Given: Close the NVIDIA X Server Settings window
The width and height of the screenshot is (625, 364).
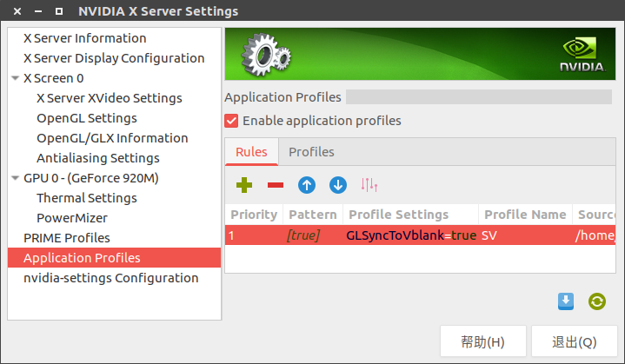Looking at the screenshot, I should (x=17, y=11).
